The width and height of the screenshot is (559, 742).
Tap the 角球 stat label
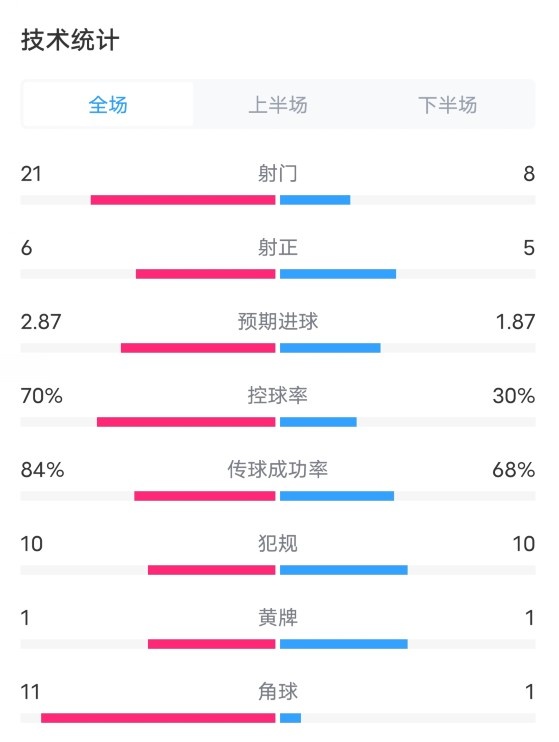pyautogui.click(x=278, y=691)
